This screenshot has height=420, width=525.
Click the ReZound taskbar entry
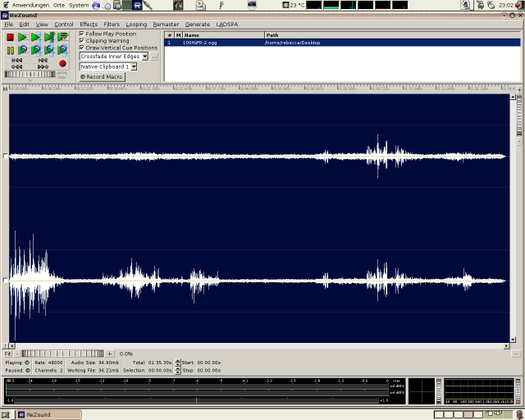click(x=49, y=414)
